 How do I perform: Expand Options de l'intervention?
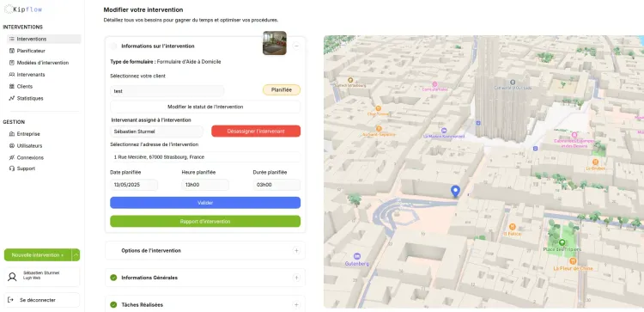tap(296, 251)
